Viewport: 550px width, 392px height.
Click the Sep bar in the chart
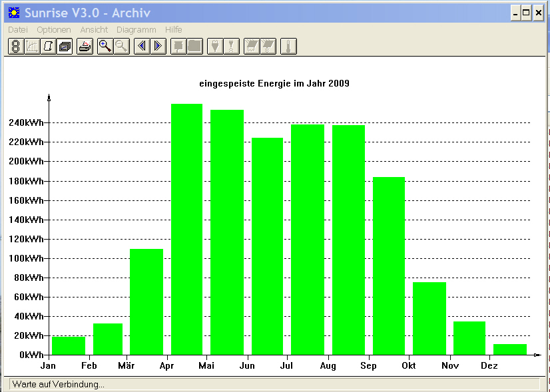coord(389,266)
